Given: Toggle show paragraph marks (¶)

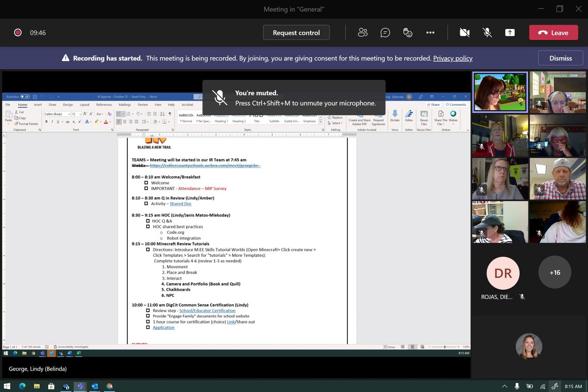Looking at the screenshot, I should pyautogui.click(x=170, y=114).
